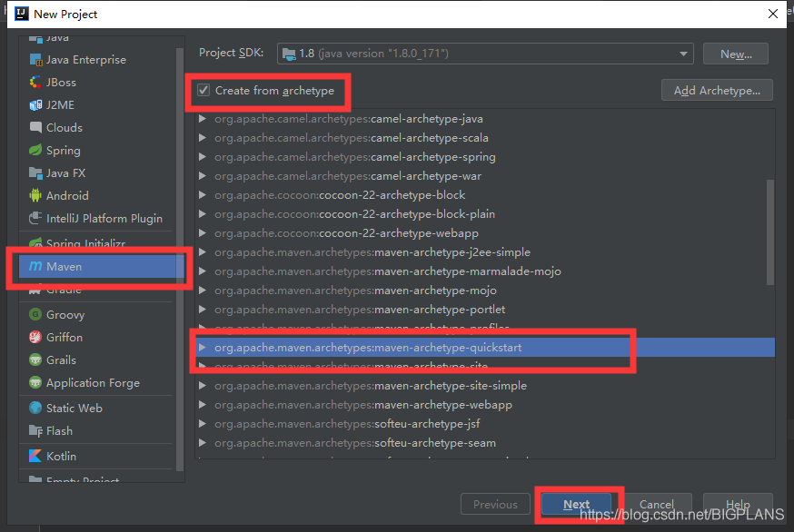Viewport: 794px width, 532px height.
Task: Click the Flash folder icon
Action: 35,430
